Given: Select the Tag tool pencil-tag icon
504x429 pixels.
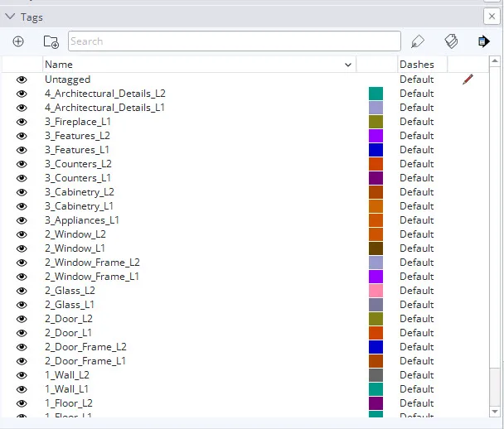Looking at the screenshot, I should pos(418,41).
